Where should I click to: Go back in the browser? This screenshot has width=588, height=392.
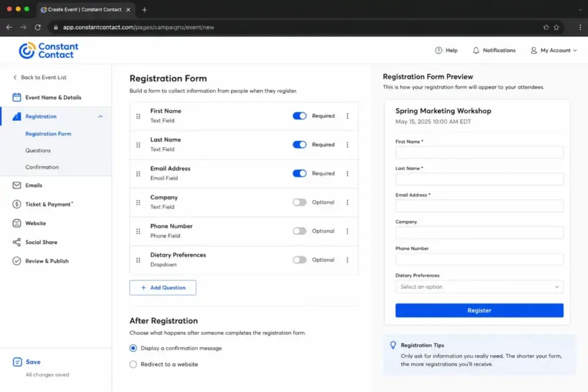click(9, 27)
